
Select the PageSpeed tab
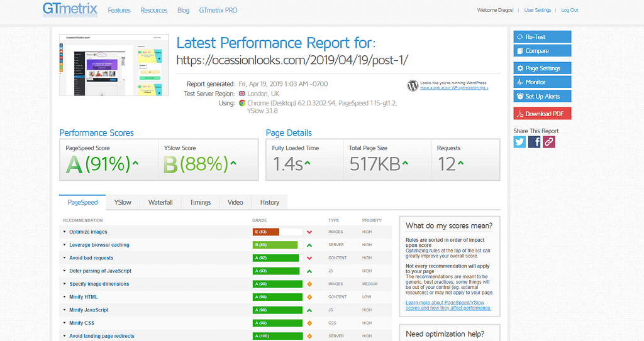(82, 202)
